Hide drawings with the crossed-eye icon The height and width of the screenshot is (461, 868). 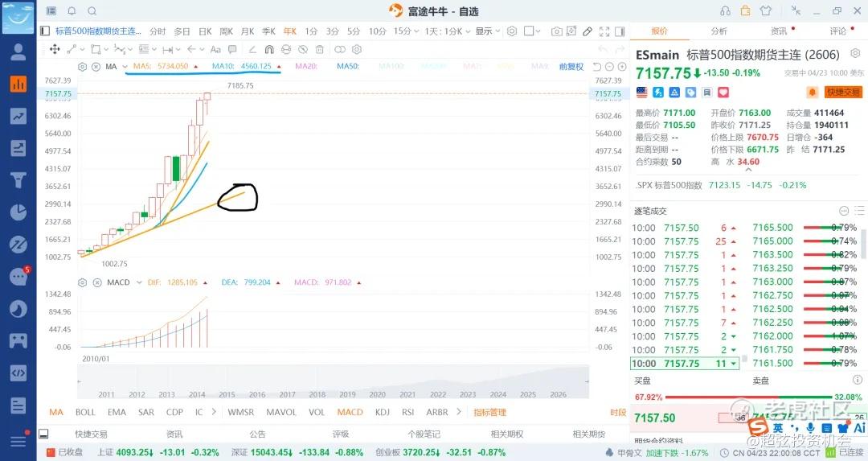coord(303,49)
